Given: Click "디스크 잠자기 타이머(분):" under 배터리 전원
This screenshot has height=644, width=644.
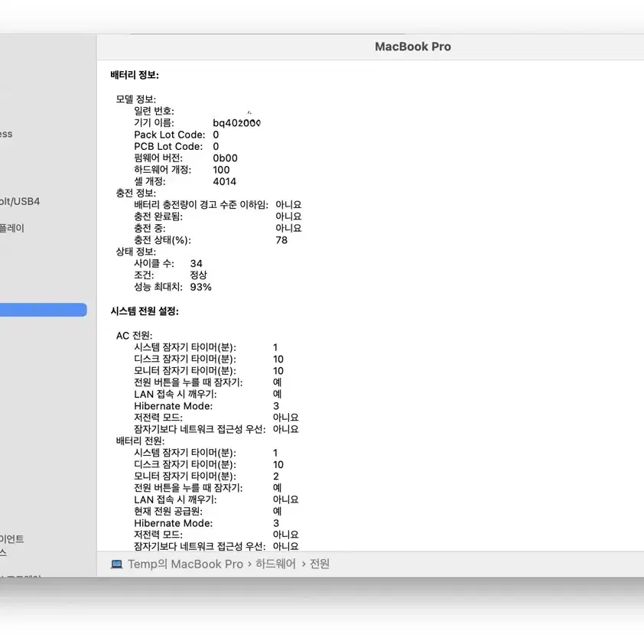Looking at the screenshot, I should tap(185, 464).
